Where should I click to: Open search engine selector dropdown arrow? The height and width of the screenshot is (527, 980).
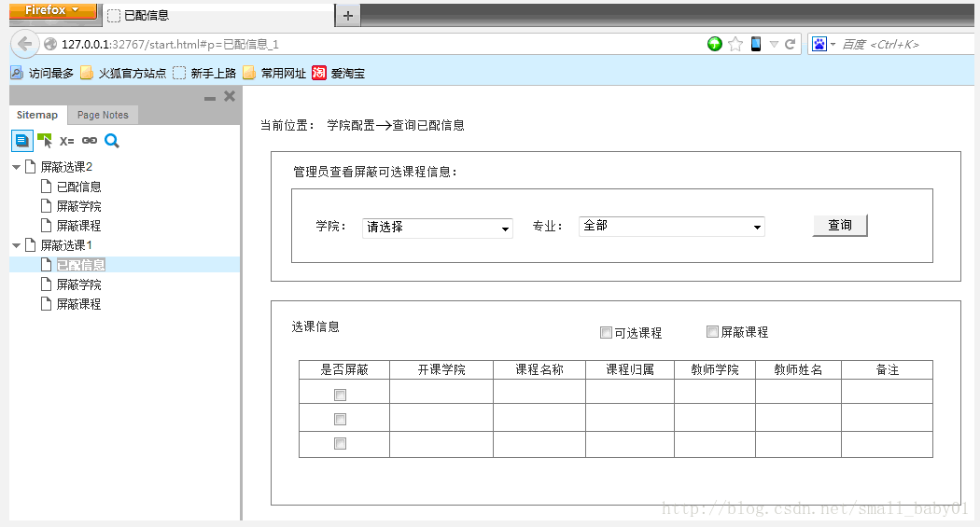tap(833, 45)
